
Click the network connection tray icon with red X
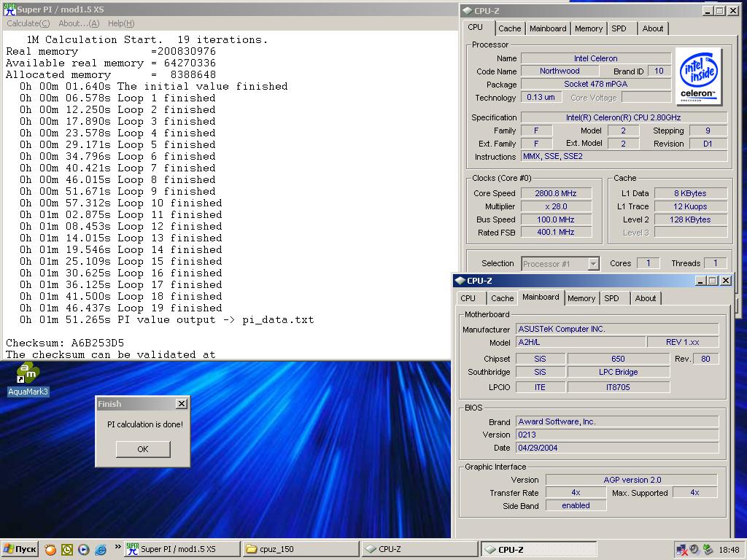coord(682,550)
